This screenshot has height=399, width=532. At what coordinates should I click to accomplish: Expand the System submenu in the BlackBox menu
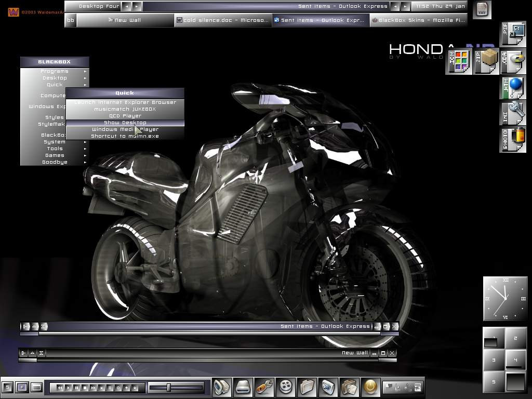click(x=55, y=142)
